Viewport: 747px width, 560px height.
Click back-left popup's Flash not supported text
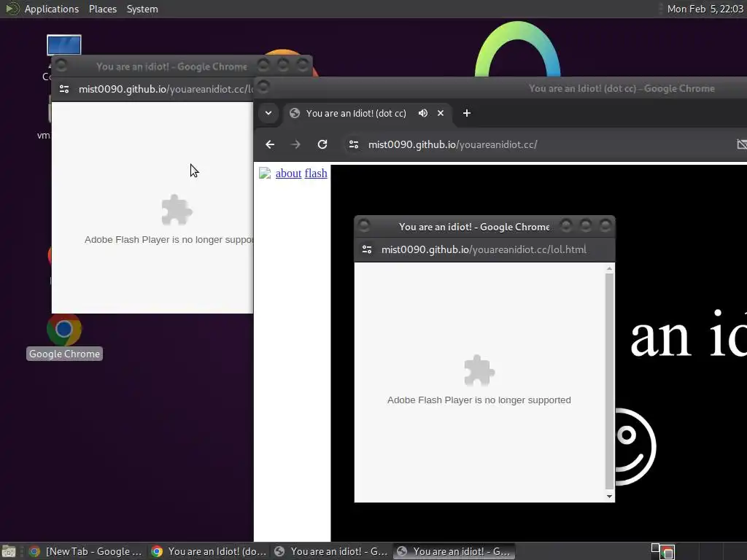169,239
